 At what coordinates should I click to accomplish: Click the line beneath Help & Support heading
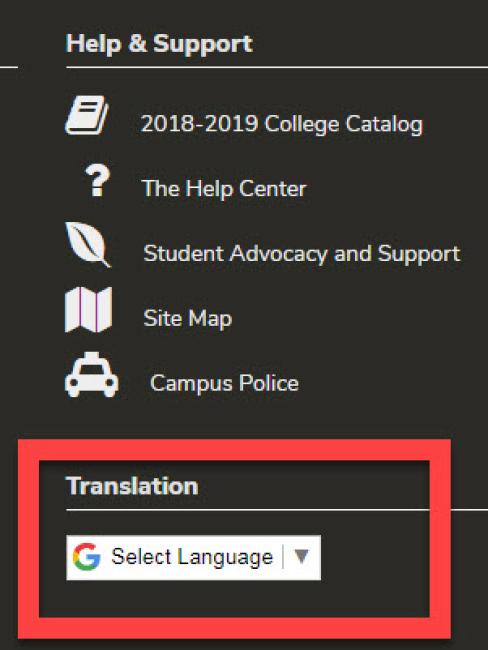tap(277, 67)
